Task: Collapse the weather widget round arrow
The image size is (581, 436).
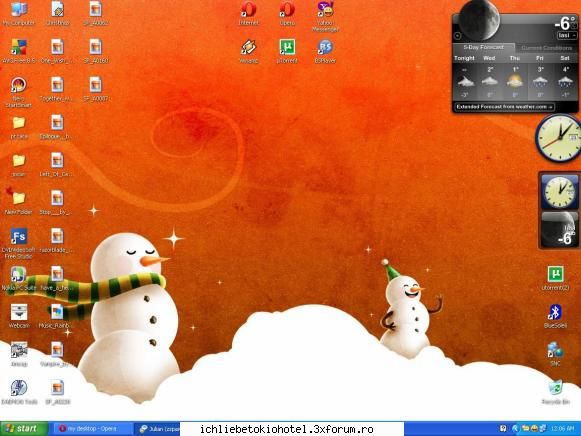Action: tap(457, 36)
